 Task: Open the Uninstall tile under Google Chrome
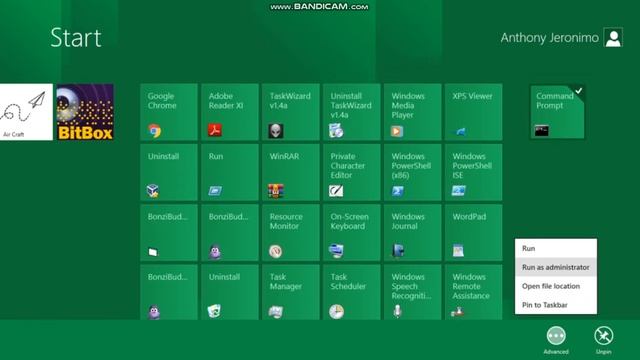169,172
